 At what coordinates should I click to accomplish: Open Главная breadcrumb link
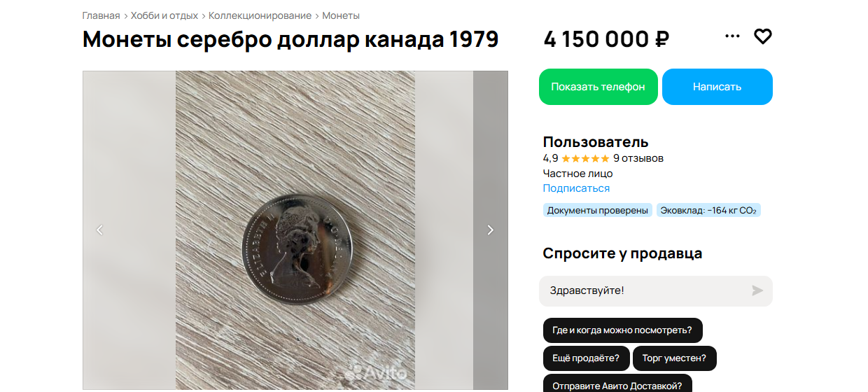tap(101, 15)
